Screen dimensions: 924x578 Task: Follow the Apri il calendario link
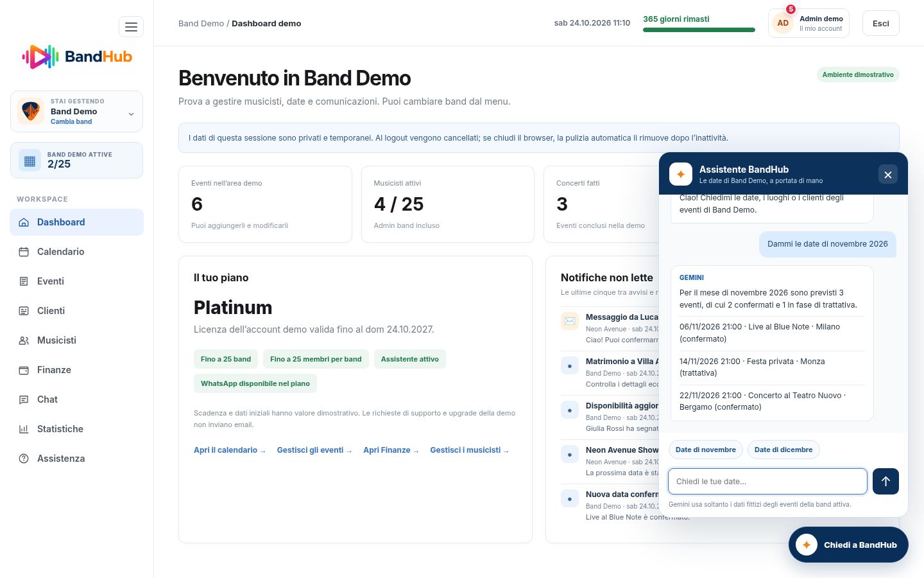(x=230, y=450)
